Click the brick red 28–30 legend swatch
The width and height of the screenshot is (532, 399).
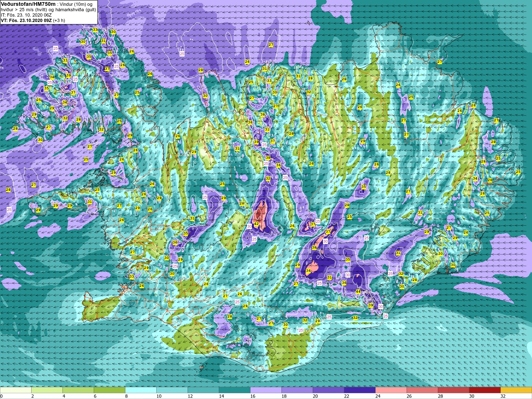coord(453,390)
